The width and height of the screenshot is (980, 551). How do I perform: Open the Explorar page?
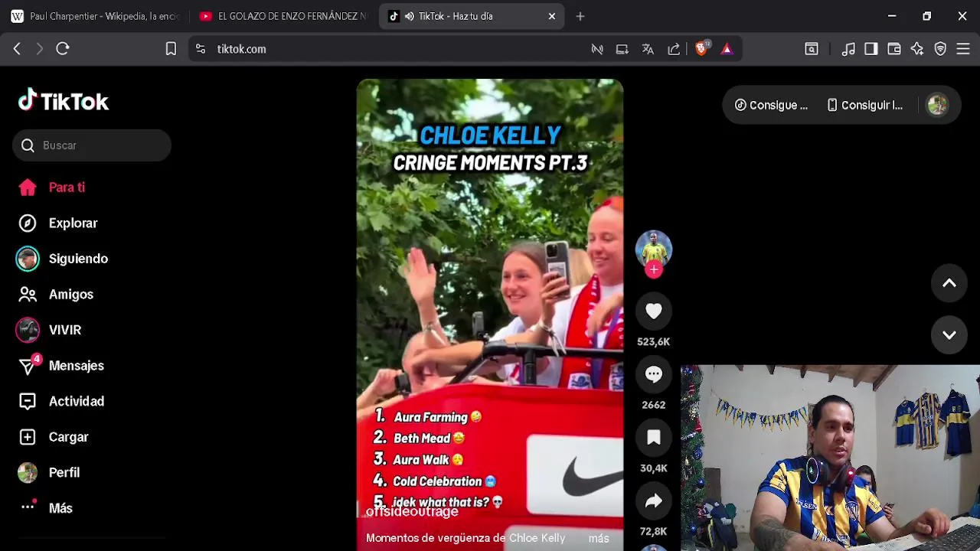tap(58, 223)
